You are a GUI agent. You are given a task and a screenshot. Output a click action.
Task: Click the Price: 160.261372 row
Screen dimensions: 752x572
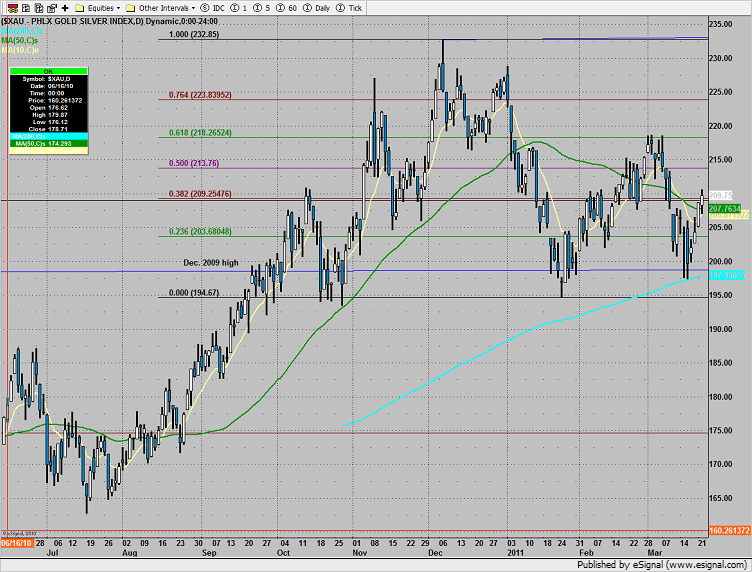tap(48, 100)
